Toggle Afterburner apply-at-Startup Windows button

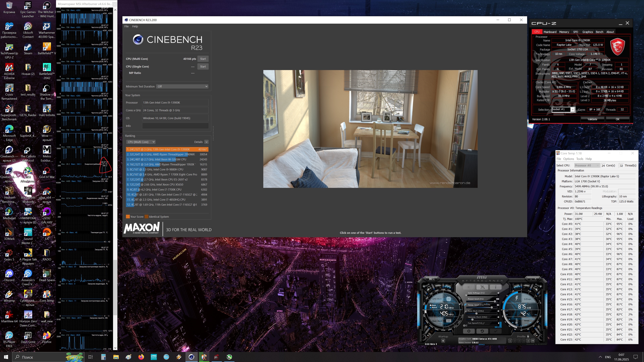[x=443, y=341]
